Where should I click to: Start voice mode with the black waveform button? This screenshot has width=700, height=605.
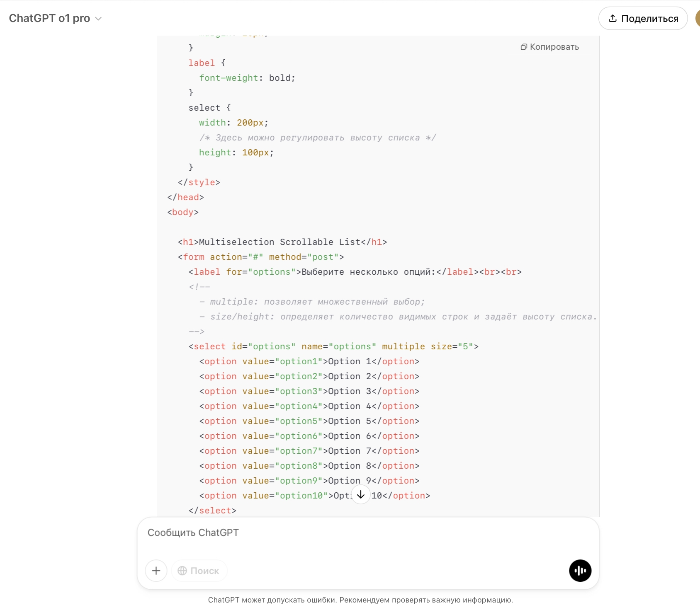(x=580, y=571)
